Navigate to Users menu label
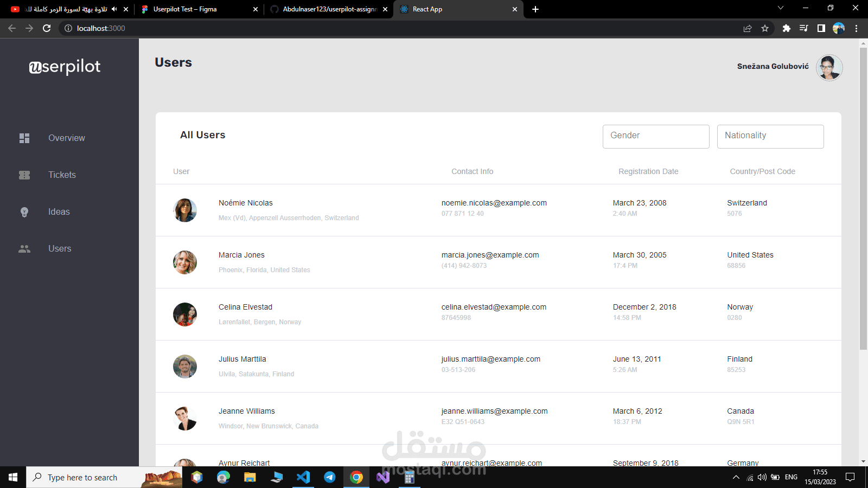The height and width of the screenshot is (488, 868). tap(60, 249)
